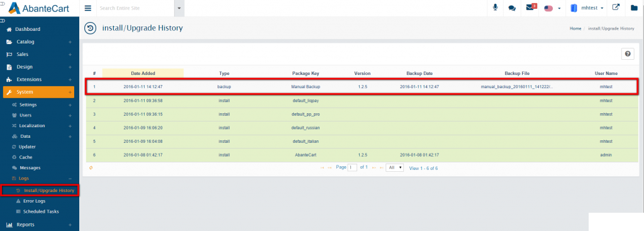
Task: Click the last page pager icon
Action: [381, 167]
